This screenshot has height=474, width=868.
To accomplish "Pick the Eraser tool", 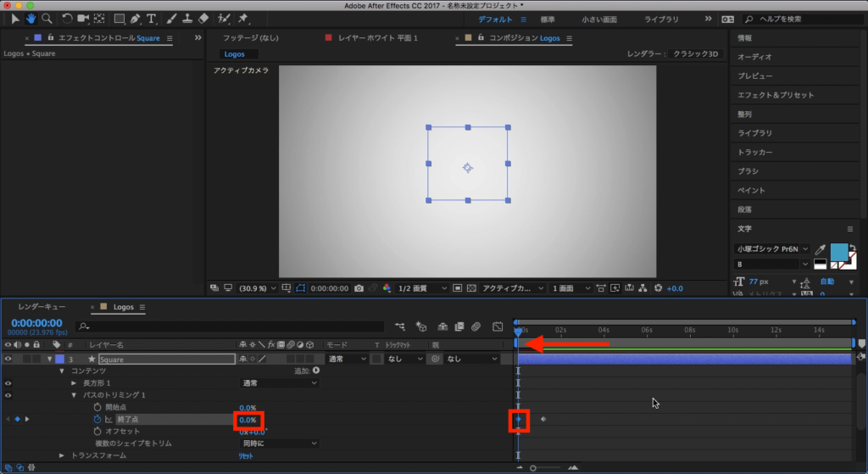I will (203, 19).
